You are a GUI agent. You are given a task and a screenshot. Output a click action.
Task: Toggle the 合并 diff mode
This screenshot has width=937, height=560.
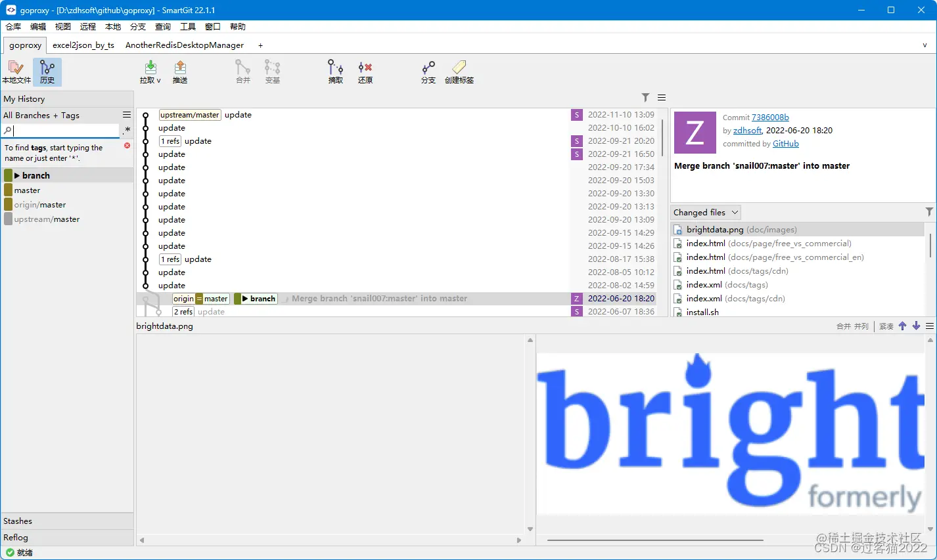843,326
